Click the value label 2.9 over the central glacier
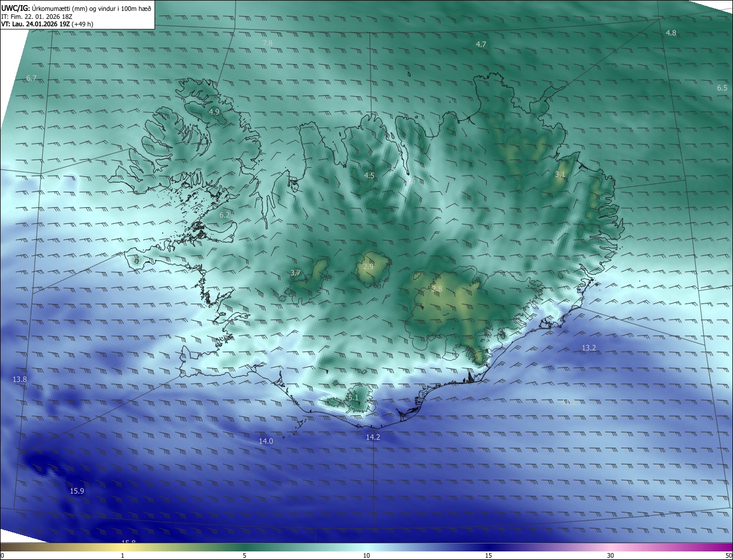This screenshot has height=560, width=733. (368, 267)
